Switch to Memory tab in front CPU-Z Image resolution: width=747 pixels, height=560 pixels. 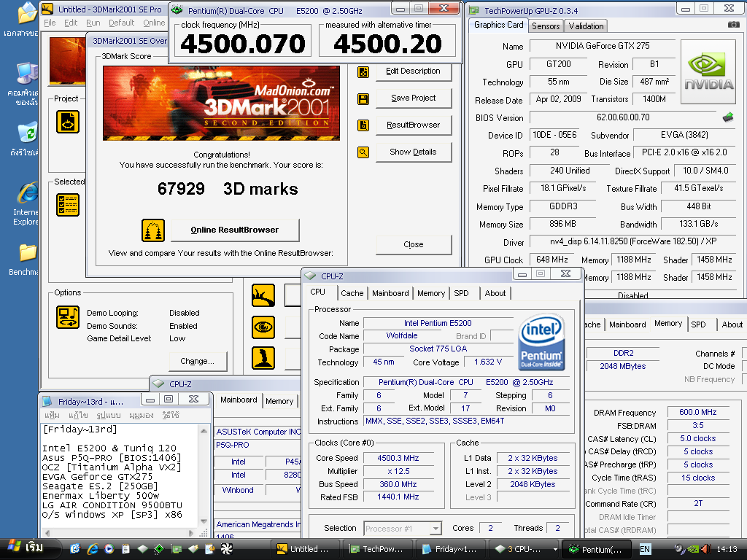point(430,293)
